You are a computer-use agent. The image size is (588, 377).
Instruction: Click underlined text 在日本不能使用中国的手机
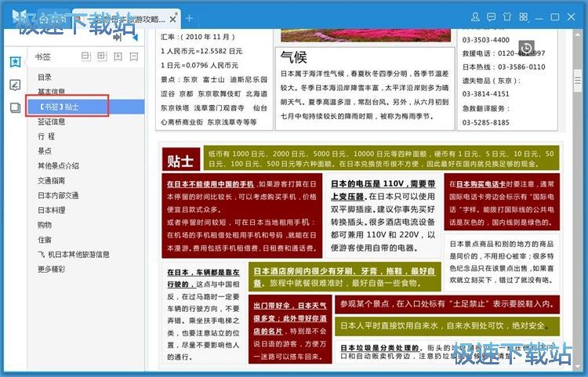pos(210,184)
